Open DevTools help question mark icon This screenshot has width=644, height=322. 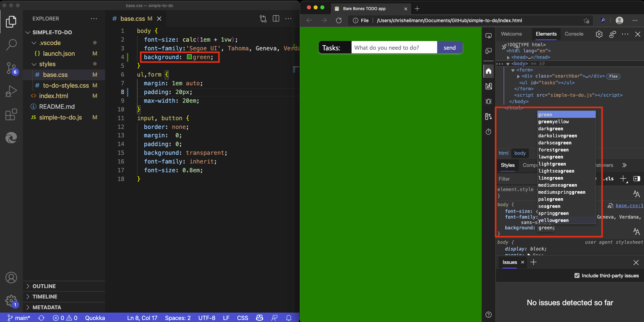[x=489, y=315]
